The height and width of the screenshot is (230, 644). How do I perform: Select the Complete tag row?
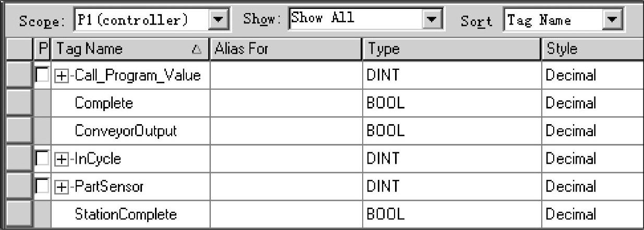(x=103, y=104)
